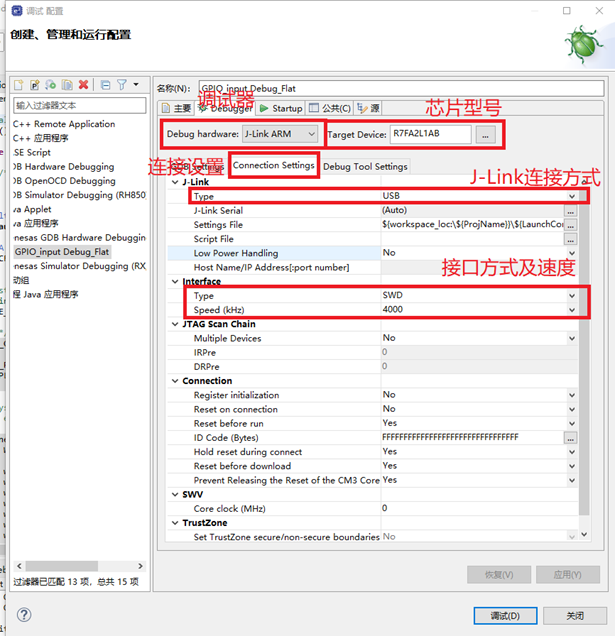Viewport: 615px width, 636px height.
Task: Select the Connection Settings tab
Action: coord(273,165)
